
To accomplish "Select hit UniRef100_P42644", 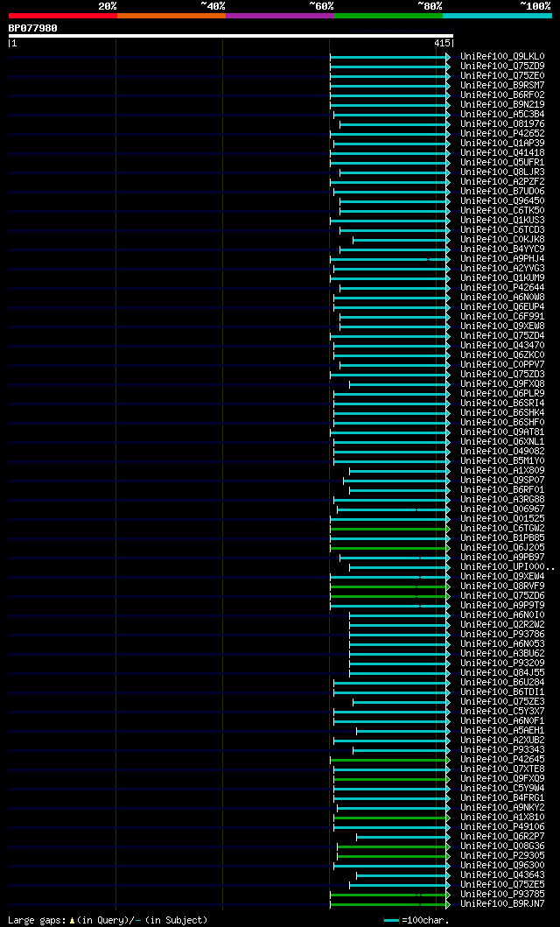I will pos(503,288).
